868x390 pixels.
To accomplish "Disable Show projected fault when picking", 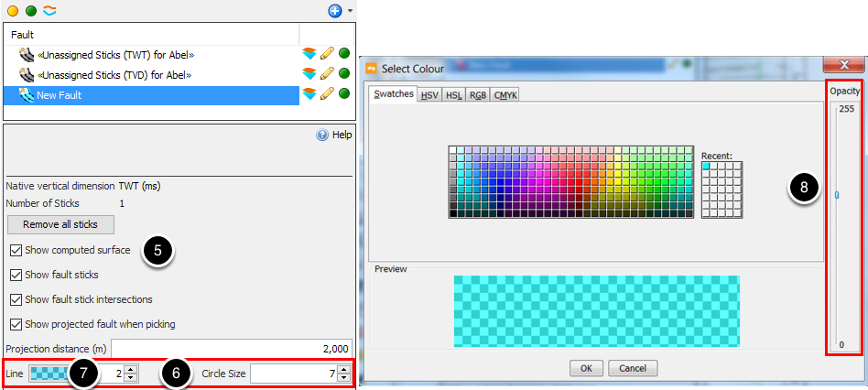I will 16,324.
